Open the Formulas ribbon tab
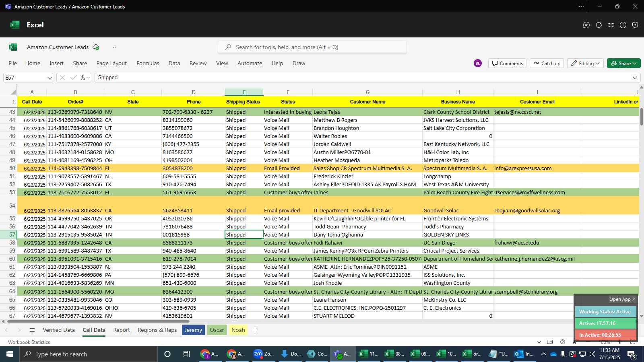644x362 pixels. coord(148,63)
